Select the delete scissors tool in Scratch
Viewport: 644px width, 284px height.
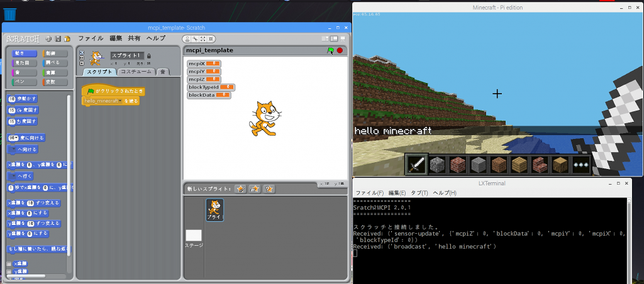point(195,39)
